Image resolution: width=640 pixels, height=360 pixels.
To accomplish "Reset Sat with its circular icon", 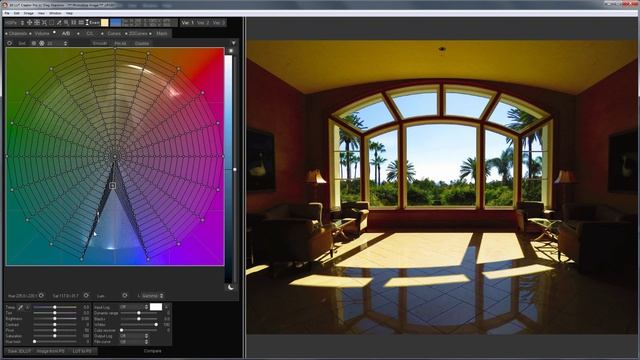I will [86, 296].
